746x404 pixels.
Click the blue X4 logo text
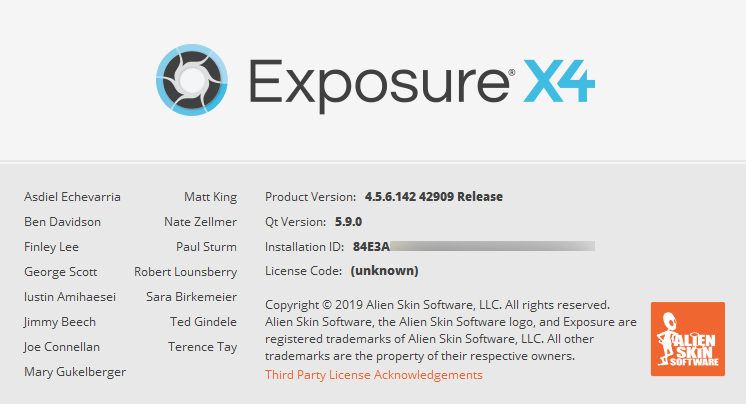tap(559, 81)
